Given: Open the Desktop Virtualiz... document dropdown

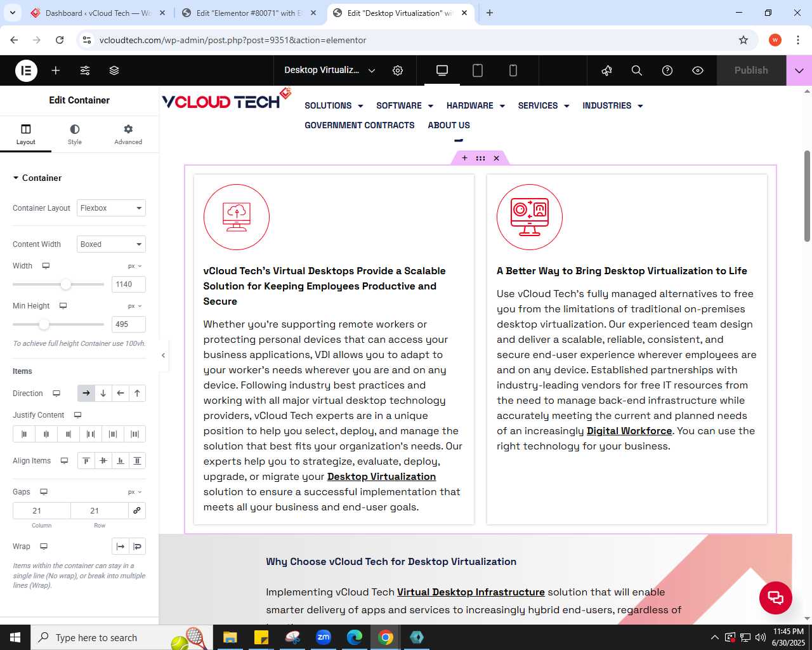Looking at the screenshot, I should [x=330, y=70].
